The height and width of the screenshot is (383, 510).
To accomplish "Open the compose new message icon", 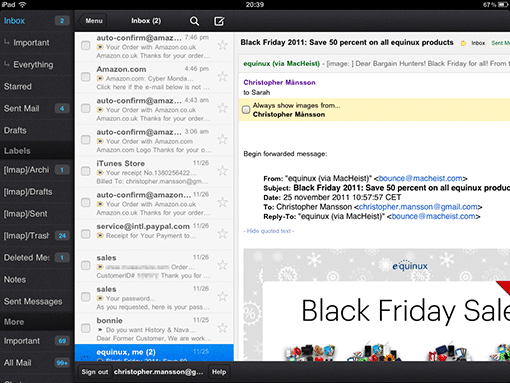I will (x=219, y=21).
